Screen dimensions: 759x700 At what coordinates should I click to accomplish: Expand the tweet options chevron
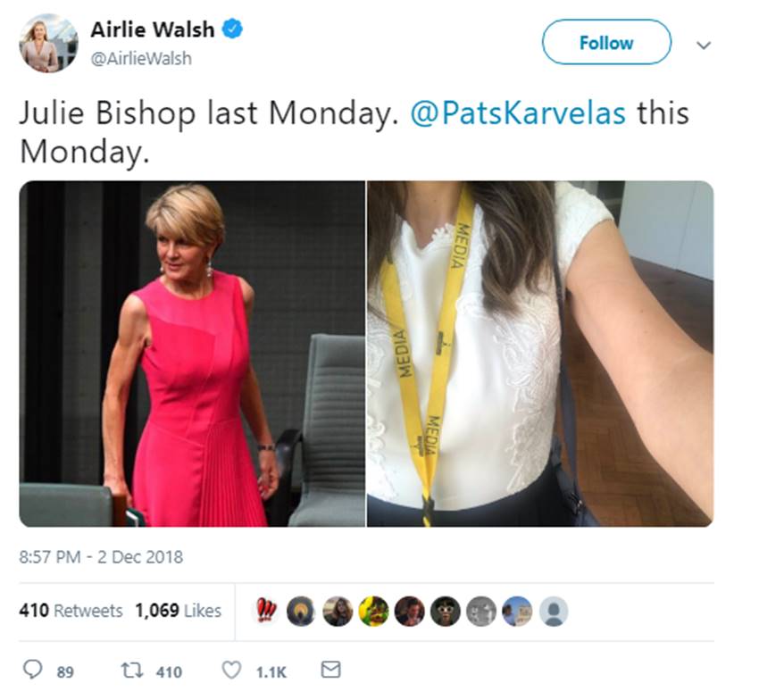click(704, 45)
